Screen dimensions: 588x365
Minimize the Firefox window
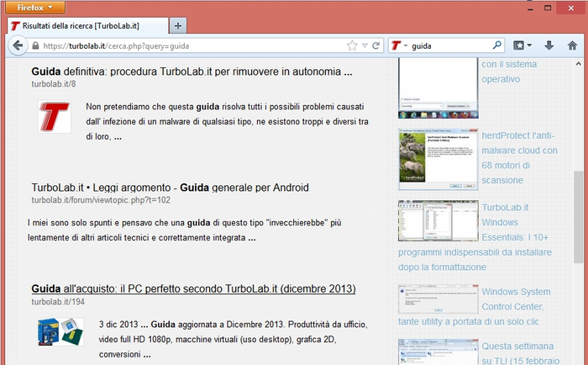click(x=530, y=8)
